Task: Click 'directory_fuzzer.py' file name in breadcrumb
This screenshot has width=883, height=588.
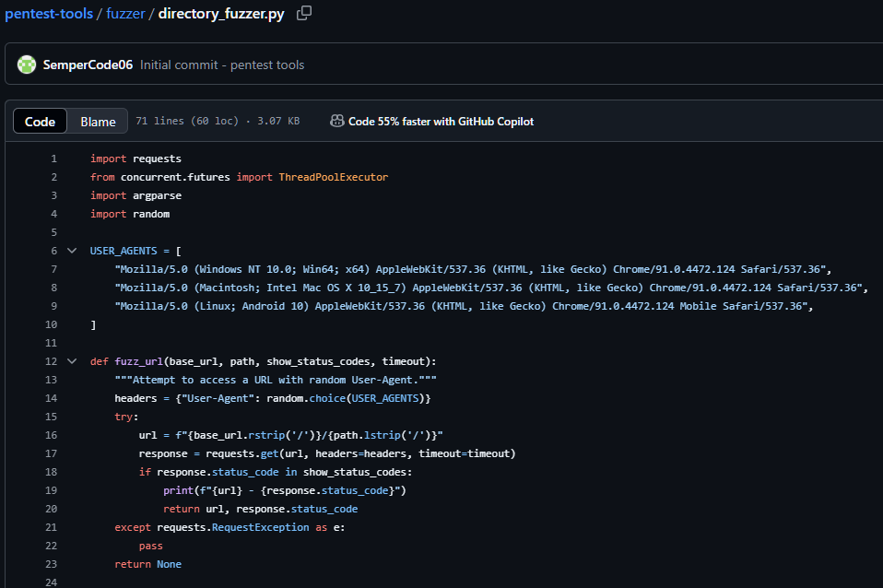Action: pos(221,14)
